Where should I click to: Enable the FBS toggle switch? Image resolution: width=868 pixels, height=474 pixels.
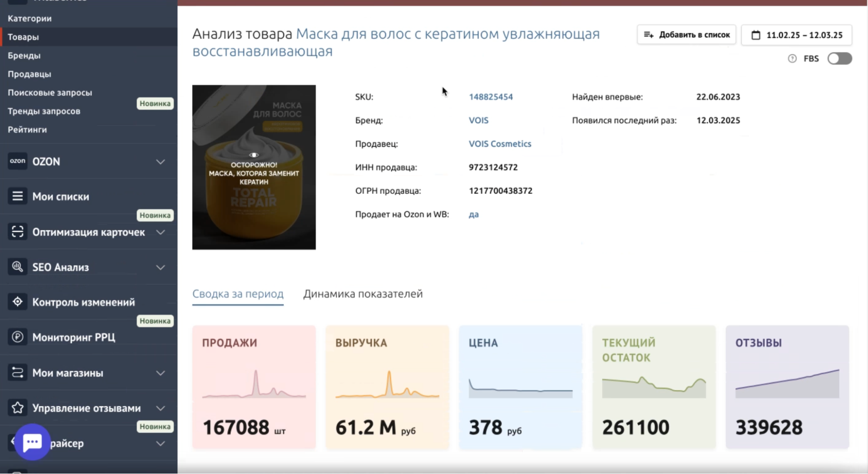(x=839, y=58)
